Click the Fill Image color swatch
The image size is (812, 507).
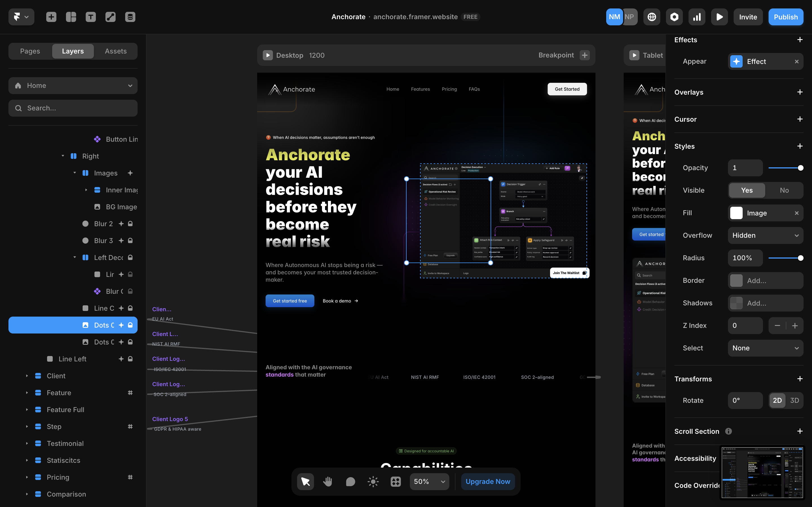click(736, 213)
